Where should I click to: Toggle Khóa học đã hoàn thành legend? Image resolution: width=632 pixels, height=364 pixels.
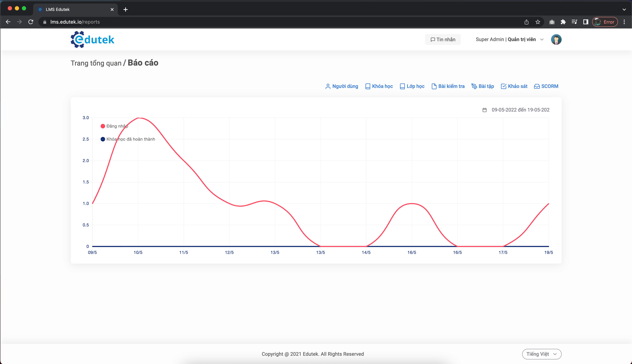(128, 139)
